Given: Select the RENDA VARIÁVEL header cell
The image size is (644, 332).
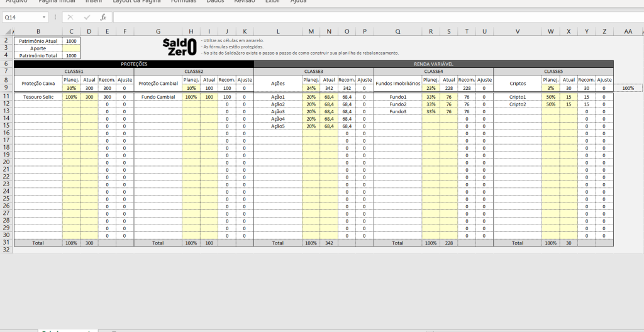Looking at the screenshot, I should (x=434, y=64).
